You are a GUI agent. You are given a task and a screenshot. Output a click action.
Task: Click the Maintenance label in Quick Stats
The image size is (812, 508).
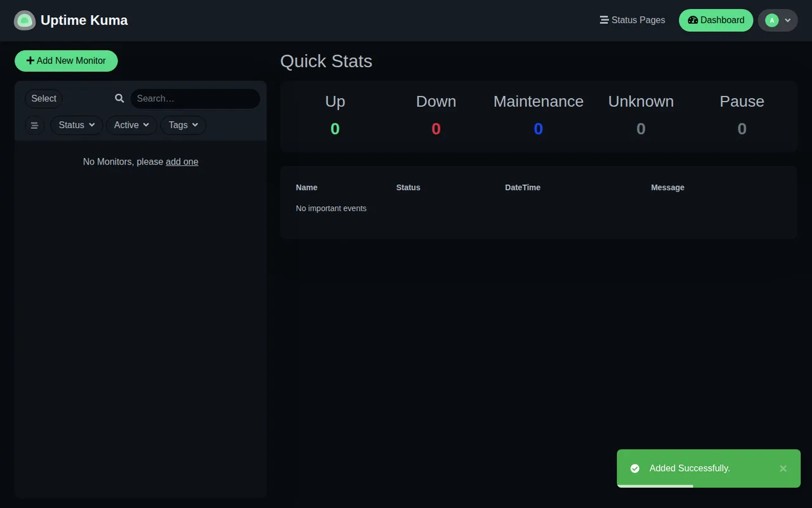[539, 102]
